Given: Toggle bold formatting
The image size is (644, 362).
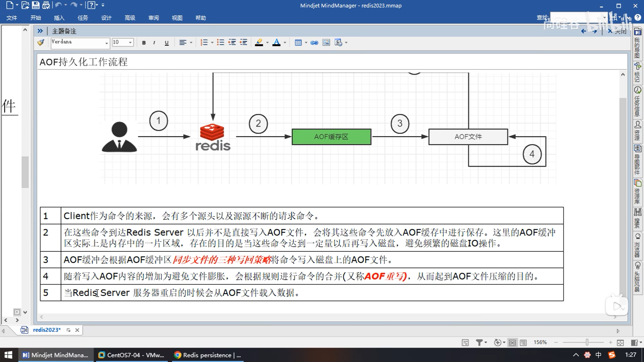Looking at the screenshot, I should [144, 43].
